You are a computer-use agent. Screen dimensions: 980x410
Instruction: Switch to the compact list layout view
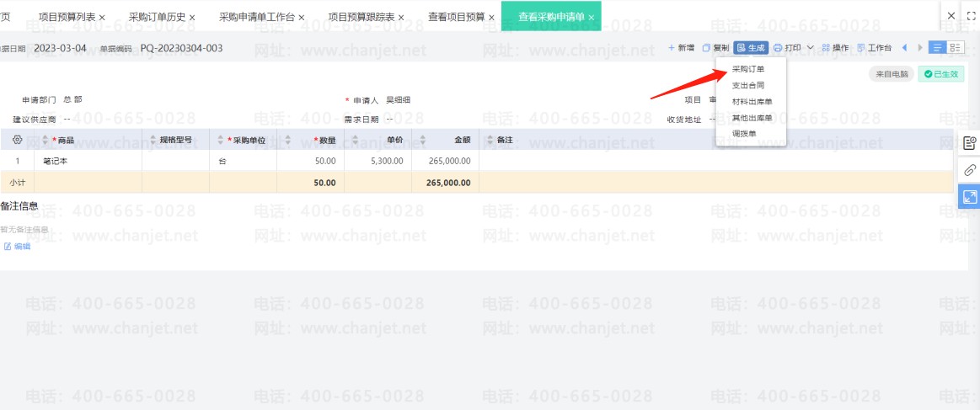click(x=938, y=48)
